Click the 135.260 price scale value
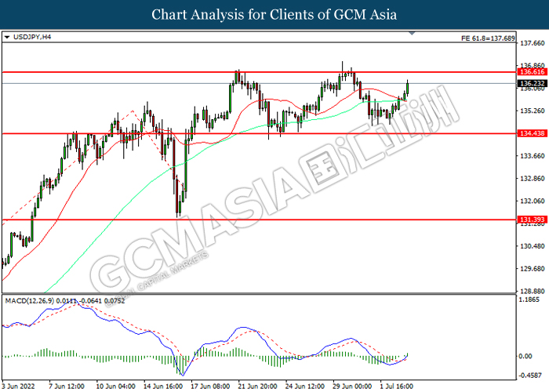549x392 pixels. pos(533,111)
